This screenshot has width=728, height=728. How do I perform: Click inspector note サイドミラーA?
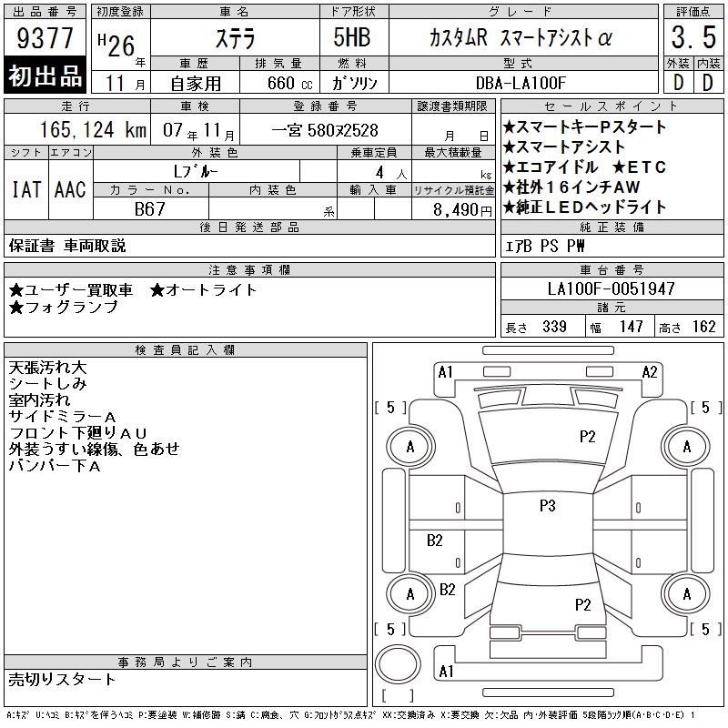62,417
